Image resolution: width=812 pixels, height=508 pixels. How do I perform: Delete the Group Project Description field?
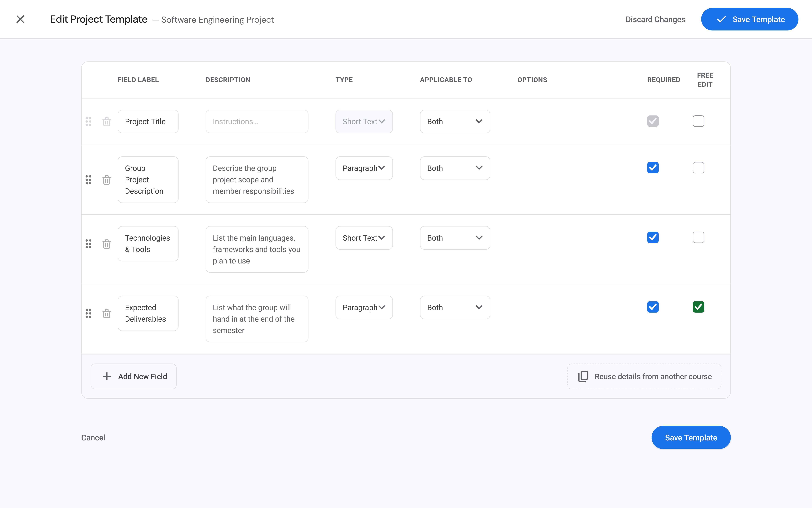tap(107, 180)
